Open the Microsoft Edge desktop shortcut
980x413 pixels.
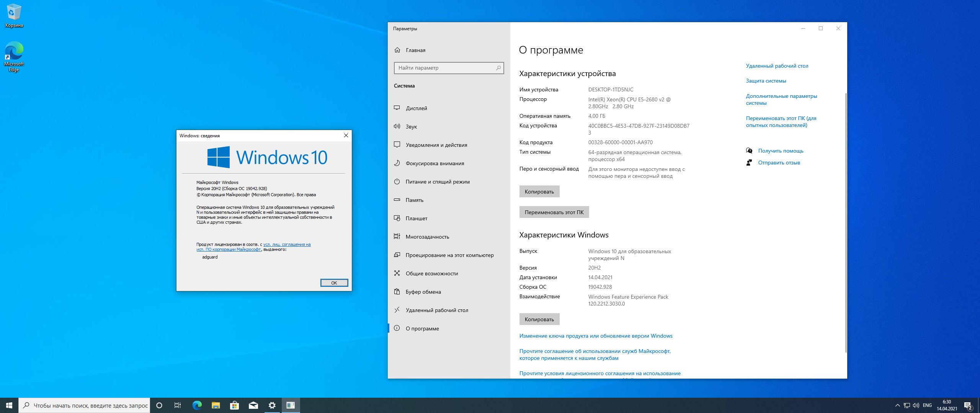pos(14,57)
